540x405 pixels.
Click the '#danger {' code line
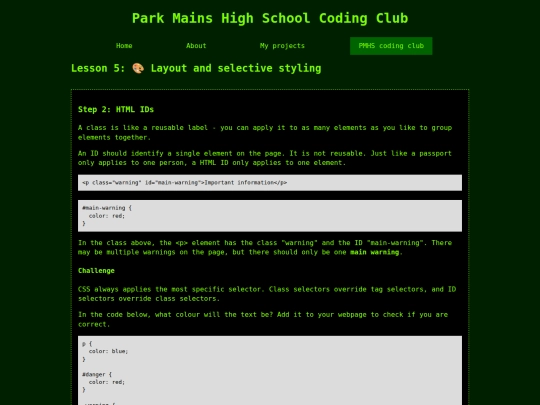(x=97, y=374)
